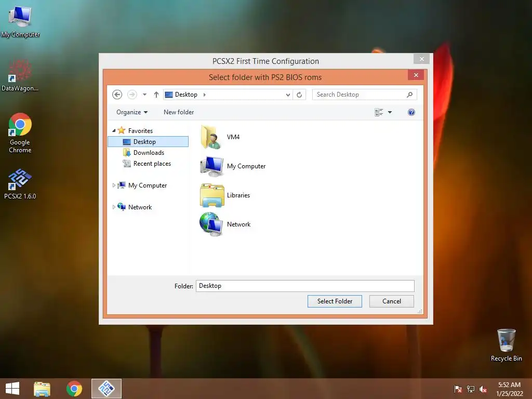
Task: Click the muted volume tray icon
Action: pyautogui.click(x=483, y=389)
